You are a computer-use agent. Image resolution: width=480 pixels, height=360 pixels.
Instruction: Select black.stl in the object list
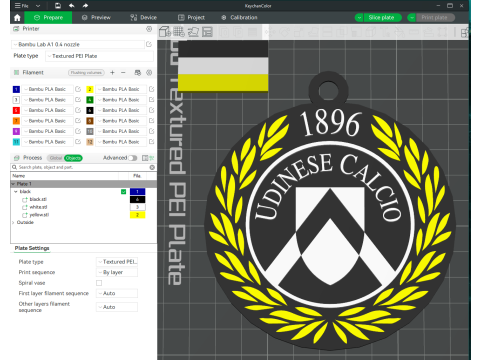click(38, 199)
